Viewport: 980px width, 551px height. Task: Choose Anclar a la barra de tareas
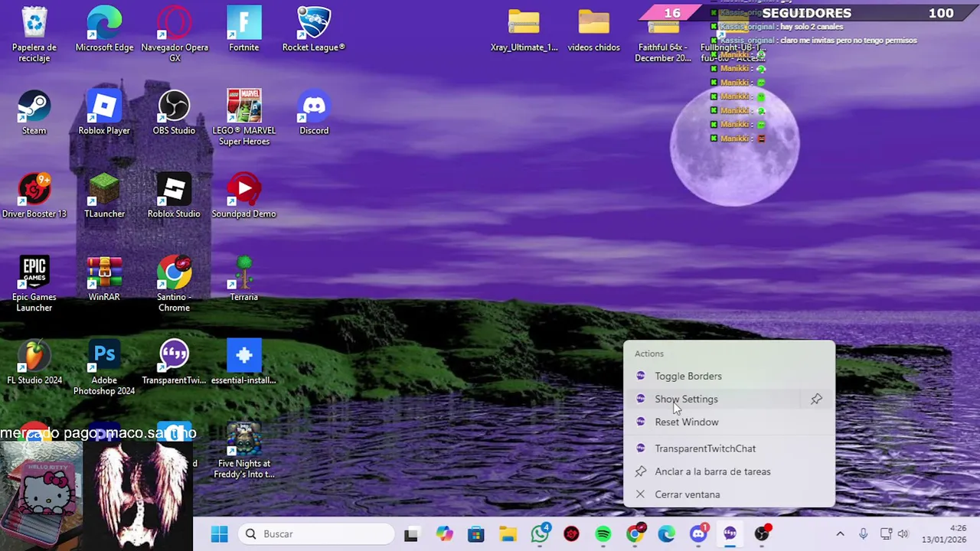tap(729, 471)
